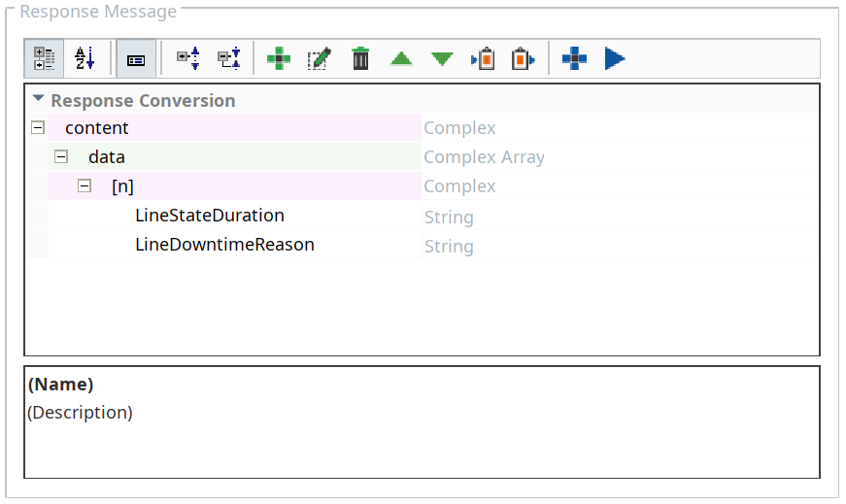The width and height of the screenshot is (846, 504).
Task: Click the second clipboard icon with right arrow
Action: tap(524, 59)
